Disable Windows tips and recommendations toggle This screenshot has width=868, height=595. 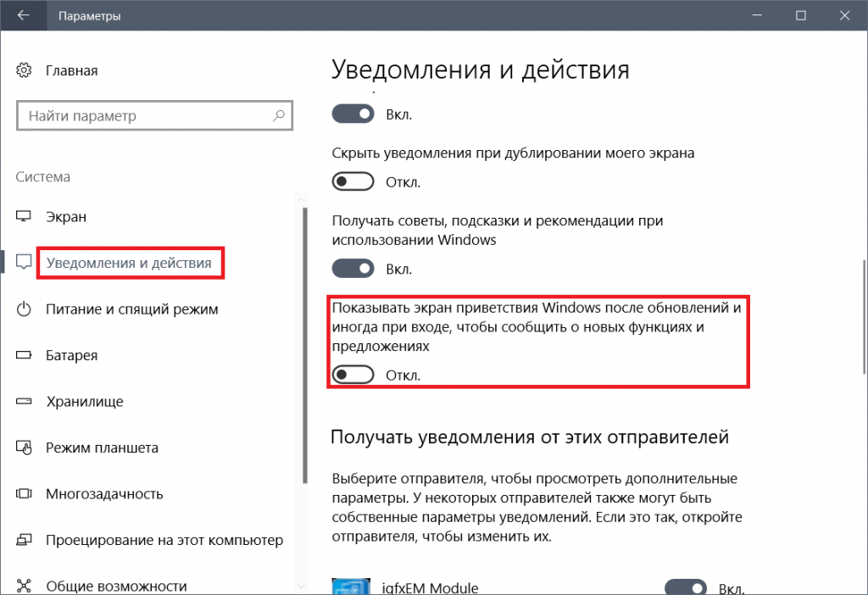click(353, 269)
